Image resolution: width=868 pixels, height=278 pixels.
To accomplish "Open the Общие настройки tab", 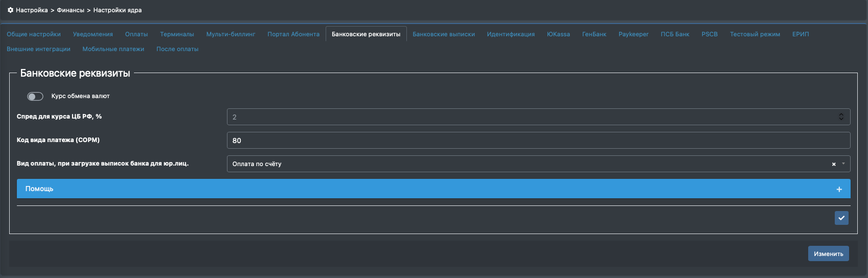I will (x=34, y=34).
